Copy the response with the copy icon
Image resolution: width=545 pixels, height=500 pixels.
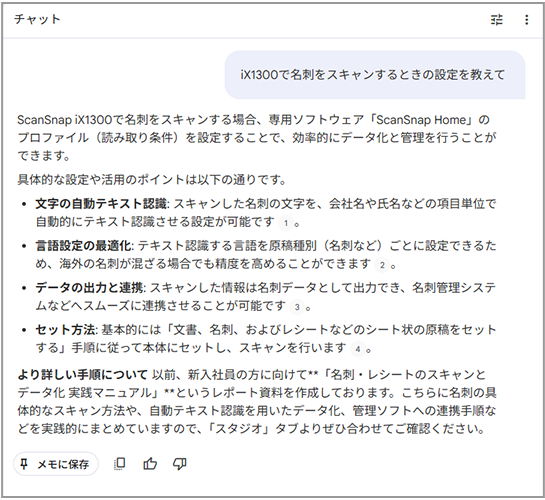tap(120, 464)
